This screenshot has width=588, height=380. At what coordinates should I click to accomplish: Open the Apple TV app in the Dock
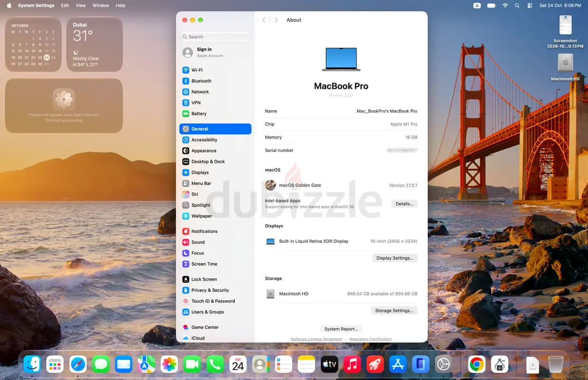(329, 364)
